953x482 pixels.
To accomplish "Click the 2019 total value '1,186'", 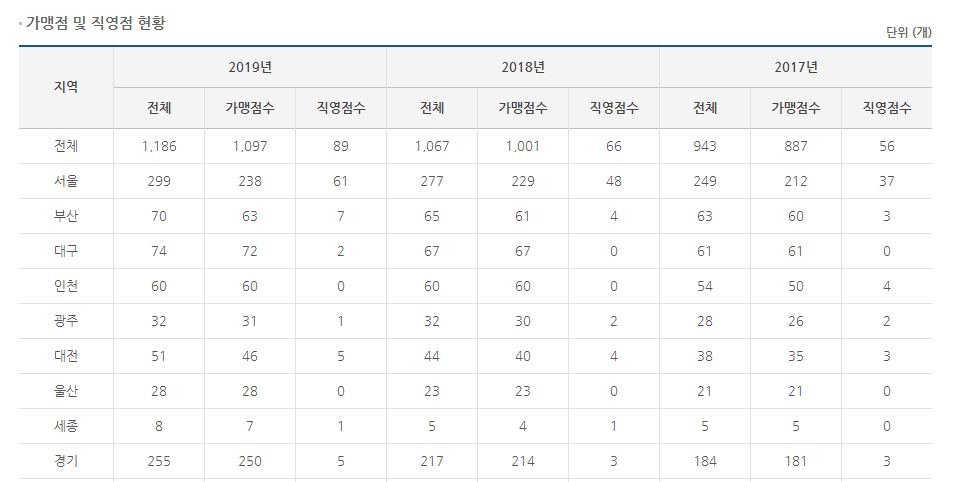I will pyautogui.click(x=159, y=146).
